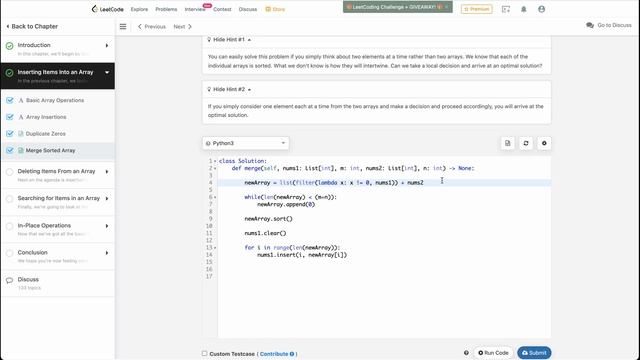Fold the for loop at line 13
The image size is (640, 360).
(215, 248)
